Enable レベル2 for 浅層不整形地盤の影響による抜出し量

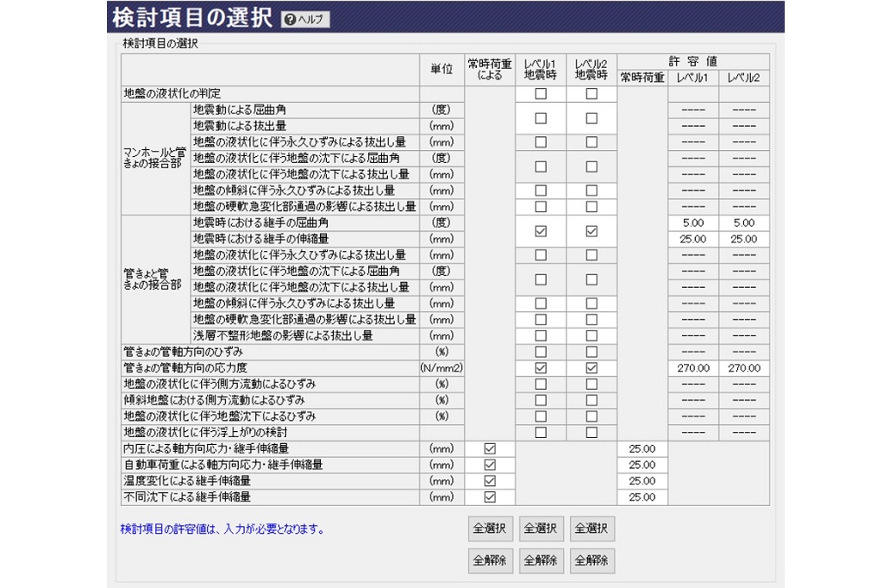[x=592, y=335]
